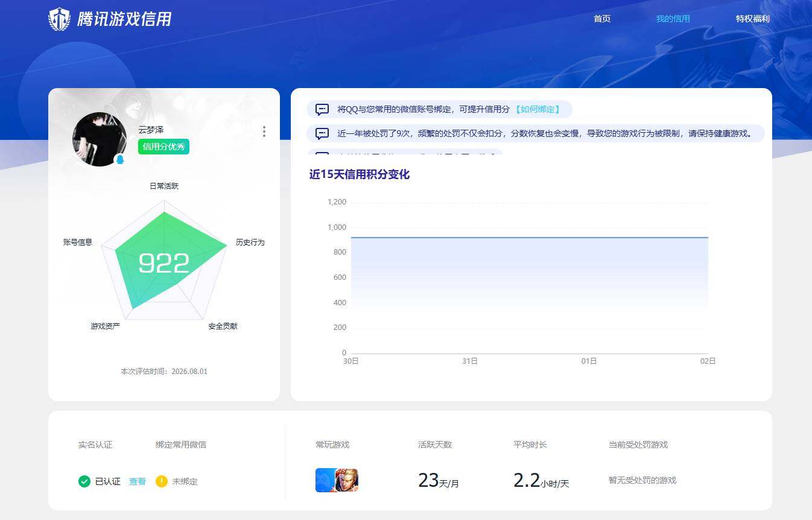Click the 活跃天数 heading

[x=435, y=445]
